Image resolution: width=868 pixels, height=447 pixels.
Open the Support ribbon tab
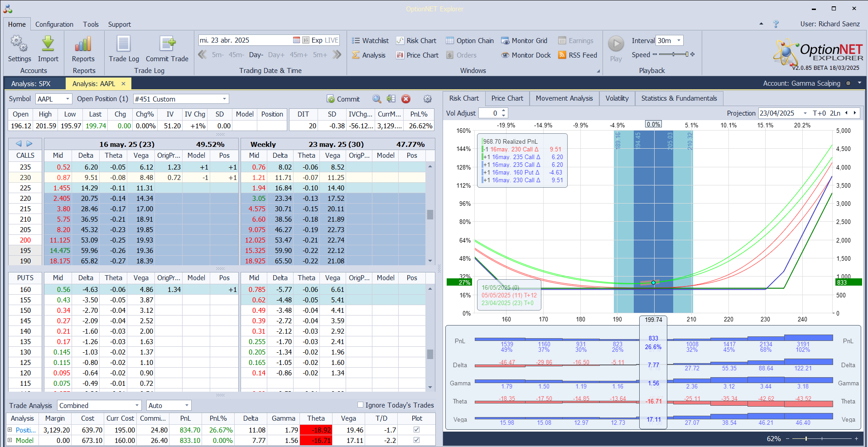(119, 24)
